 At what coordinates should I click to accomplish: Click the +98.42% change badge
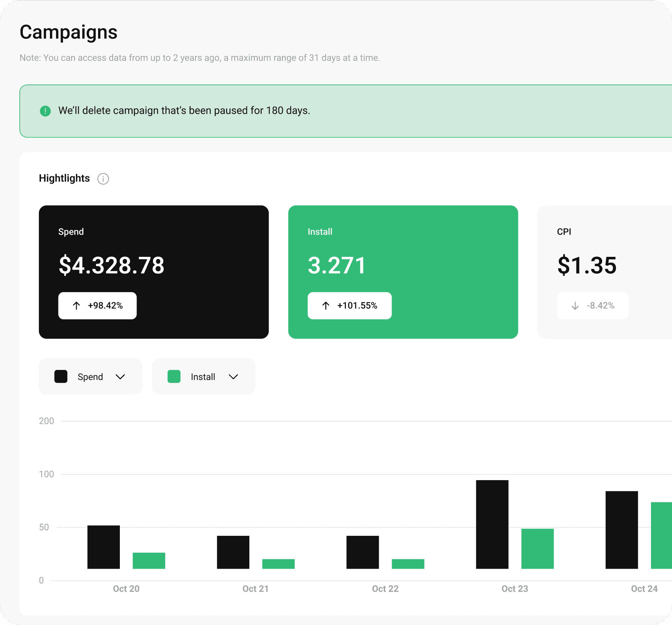click(97, 306)
